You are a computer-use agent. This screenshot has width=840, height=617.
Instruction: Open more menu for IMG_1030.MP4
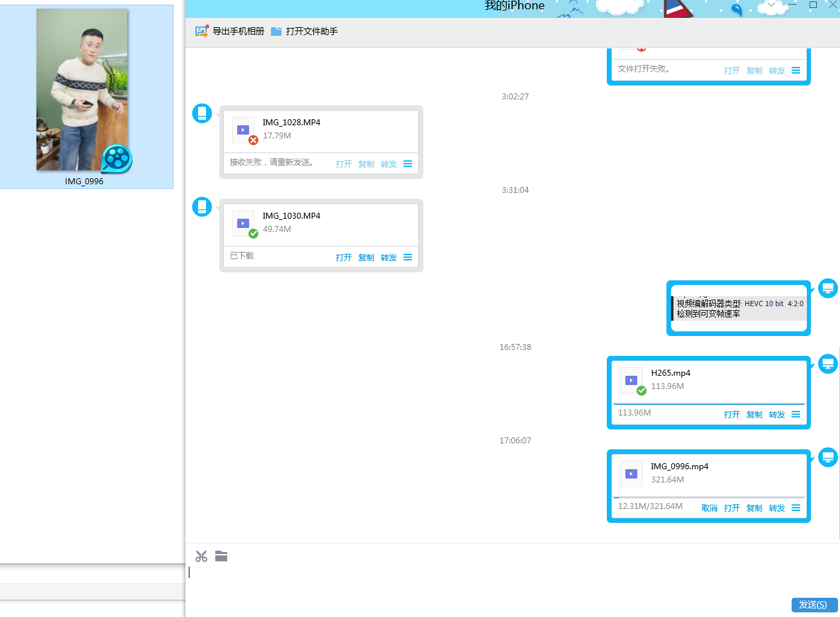click(408, 257)
